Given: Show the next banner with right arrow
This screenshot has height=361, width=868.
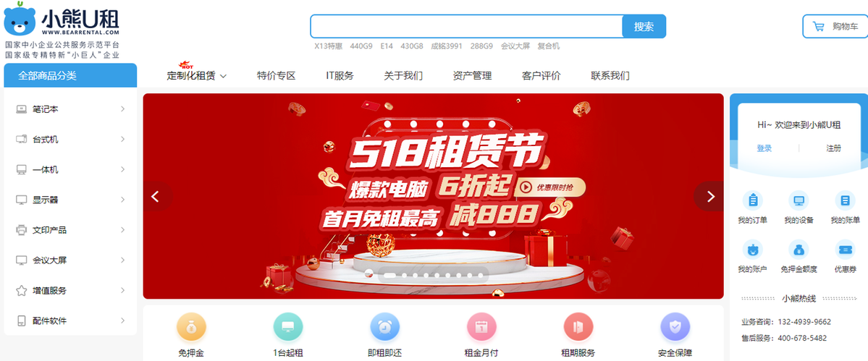Looking at the screenshot, I should click(710, 196).
